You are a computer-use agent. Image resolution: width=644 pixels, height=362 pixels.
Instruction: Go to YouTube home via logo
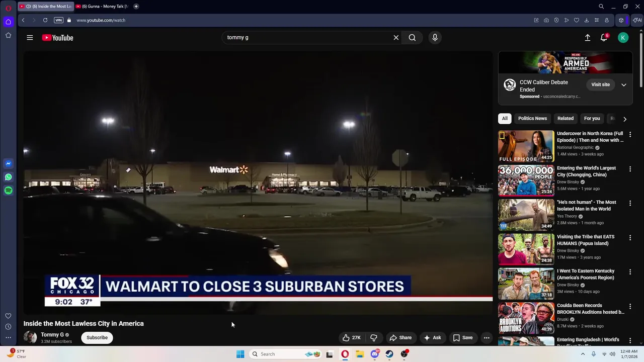57,38
